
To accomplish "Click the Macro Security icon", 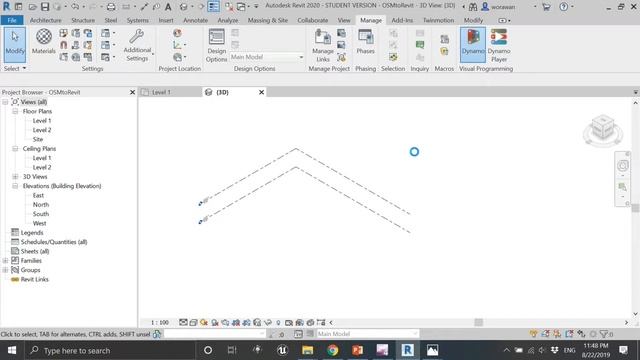I will (x=444, y=51).
